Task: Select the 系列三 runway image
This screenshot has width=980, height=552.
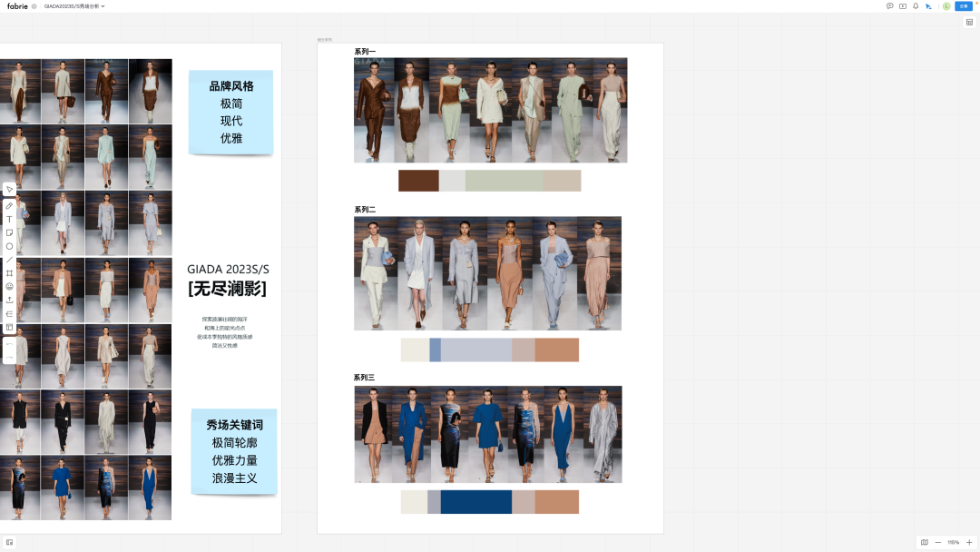Action: [x=488, y=435]
